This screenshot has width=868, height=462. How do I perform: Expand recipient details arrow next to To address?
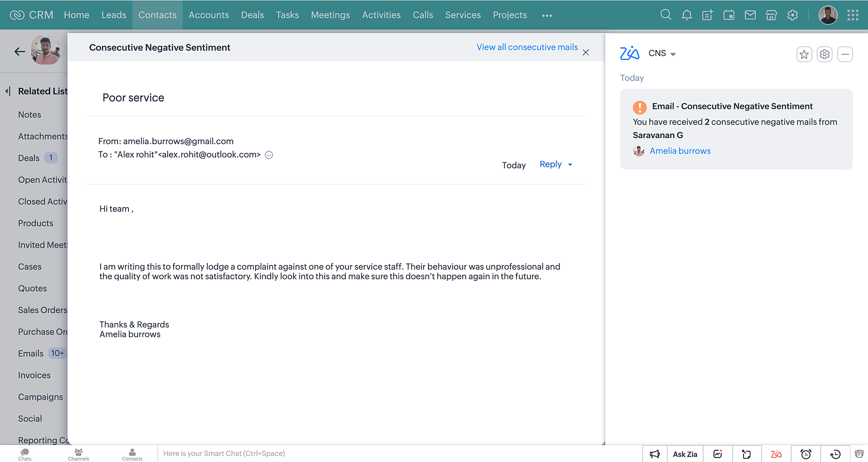click(269, 155)
